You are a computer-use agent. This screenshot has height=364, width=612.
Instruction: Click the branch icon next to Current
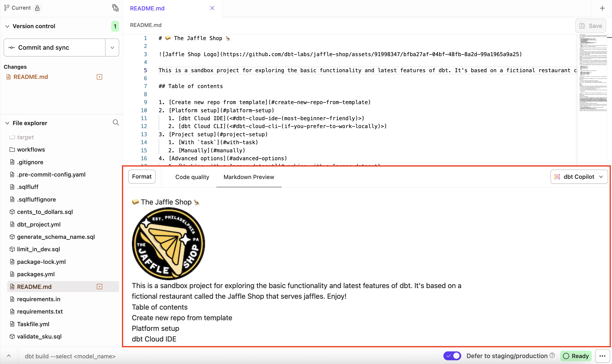pos(6,8)
